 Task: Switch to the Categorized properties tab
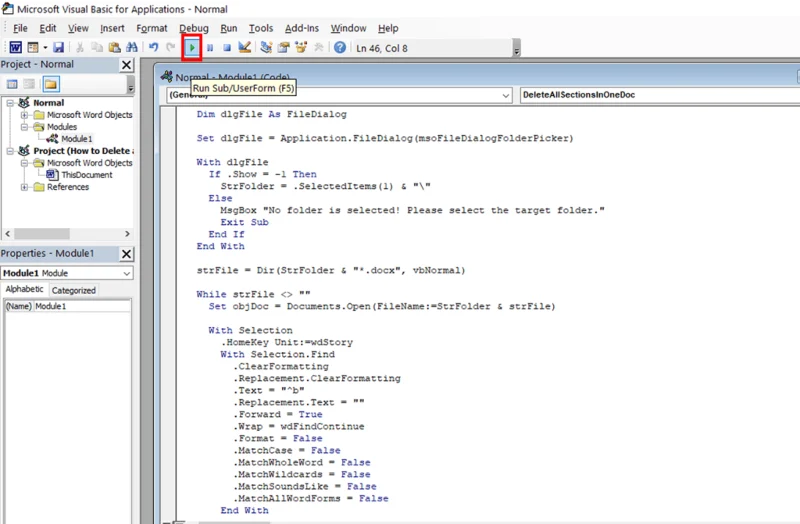point(73,290)
